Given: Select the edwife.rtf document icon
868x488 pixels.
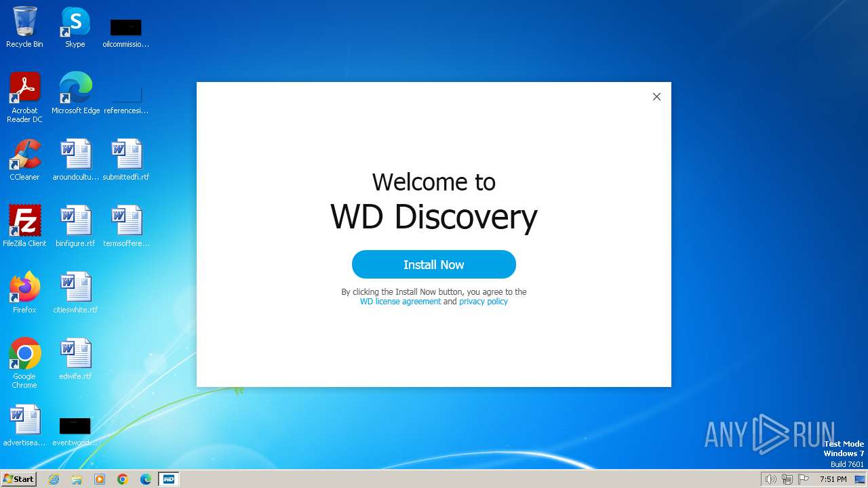Looking at the screenshot, I should [x=75, y=359].
